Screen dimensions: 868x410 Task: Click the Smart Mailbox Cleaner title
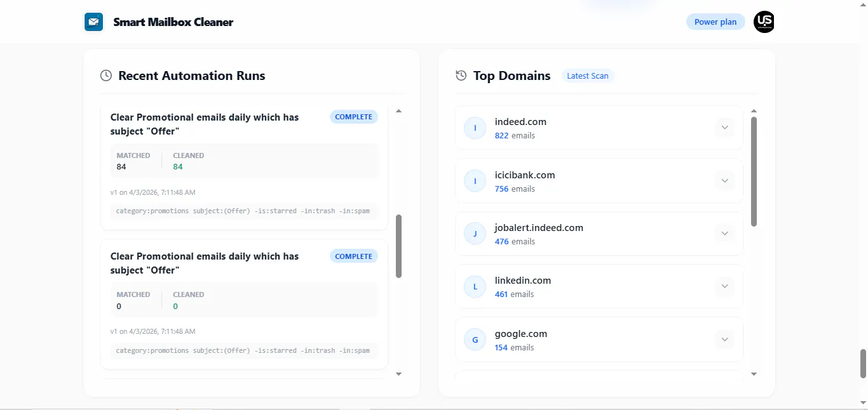(x=173, y=22)
